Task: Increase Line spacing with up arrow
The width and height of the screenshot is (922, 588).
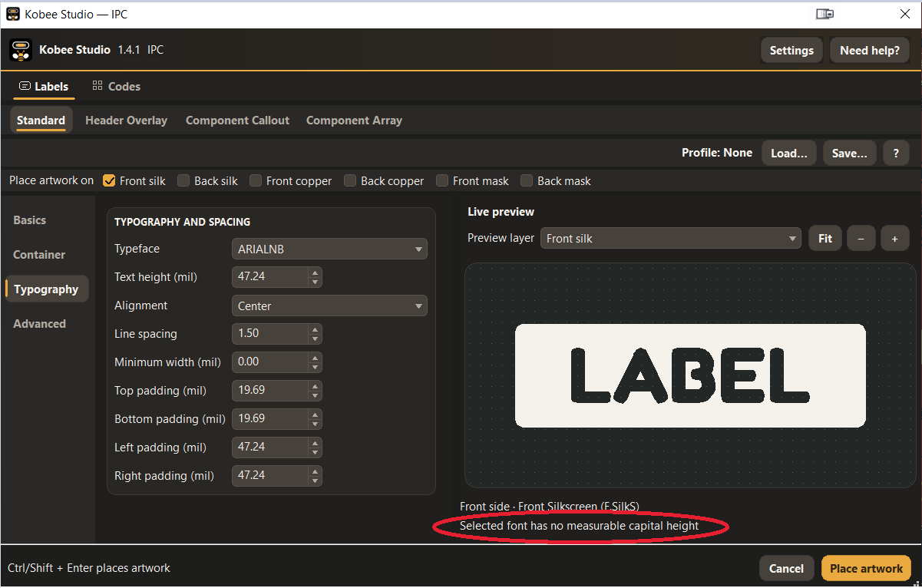Action: (315, 329)
